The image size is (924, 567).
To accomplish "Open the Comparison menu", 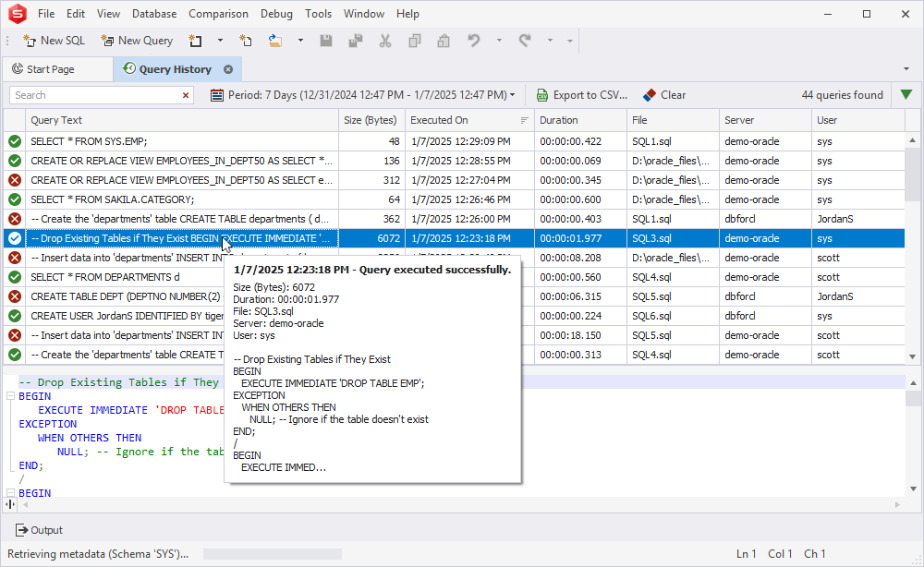I will [218, 14].
